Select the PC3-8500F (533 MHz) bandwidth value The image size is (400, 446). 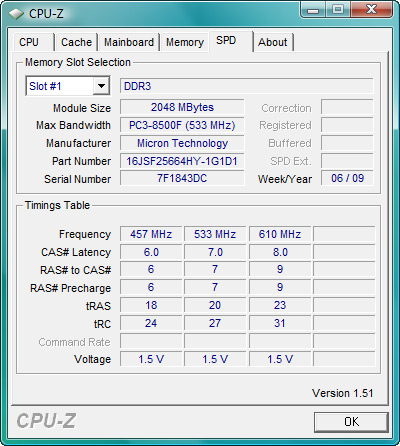click(x=182, y=125)
